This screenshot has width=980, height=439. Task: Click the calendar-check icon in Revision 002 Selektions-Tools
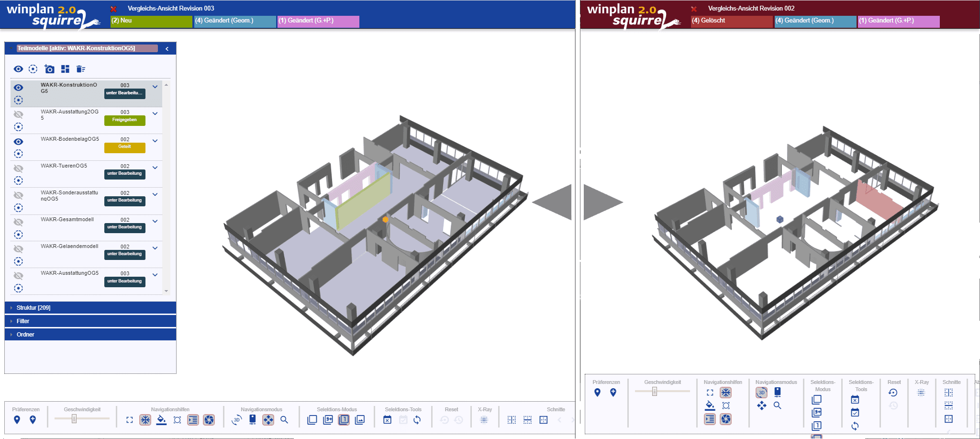[855, 413]
